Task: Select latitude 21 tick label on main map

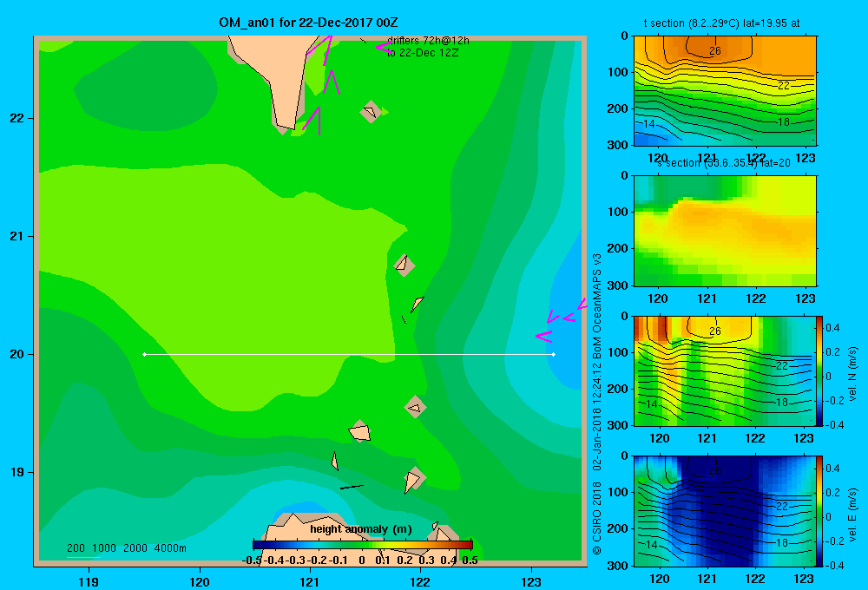Action: 17,236
